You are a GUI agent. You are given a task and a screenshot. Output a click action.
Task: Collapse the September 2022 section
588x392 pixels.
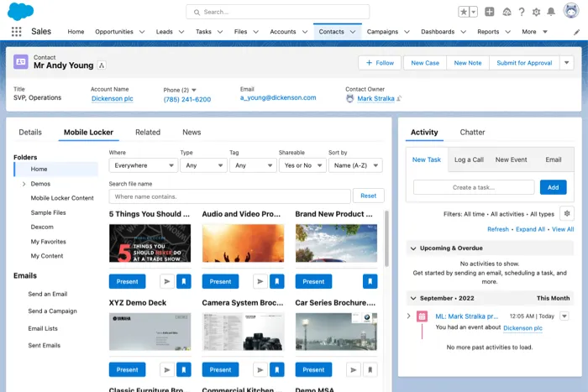click(413, 298)
